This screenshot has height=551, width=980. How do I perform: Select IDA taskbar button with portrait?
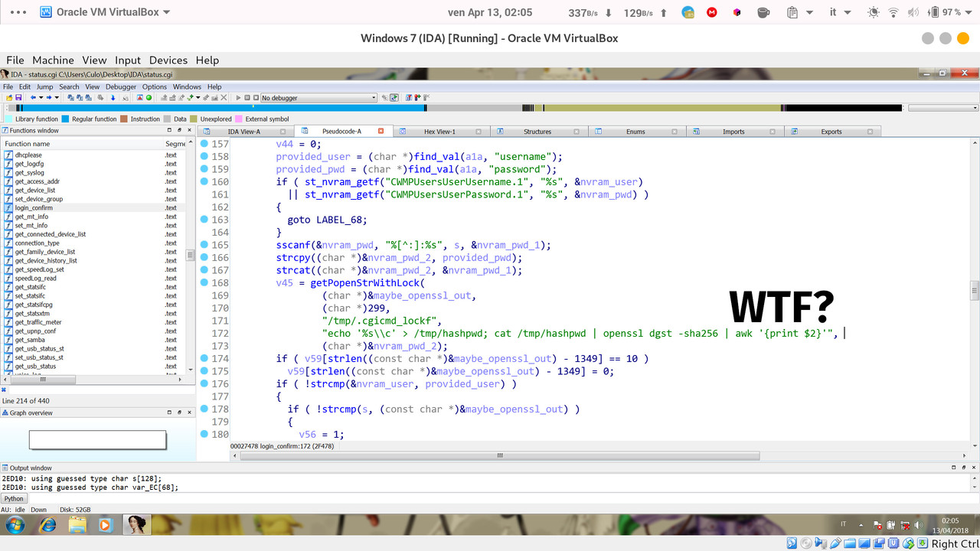pos(137,524)
